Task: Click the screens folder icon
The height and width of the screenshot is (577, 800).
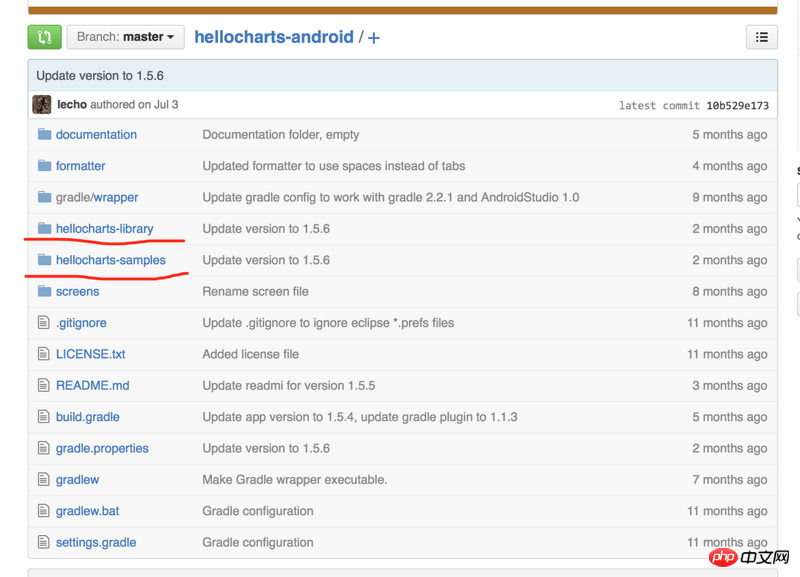Action: coord(44,291)
